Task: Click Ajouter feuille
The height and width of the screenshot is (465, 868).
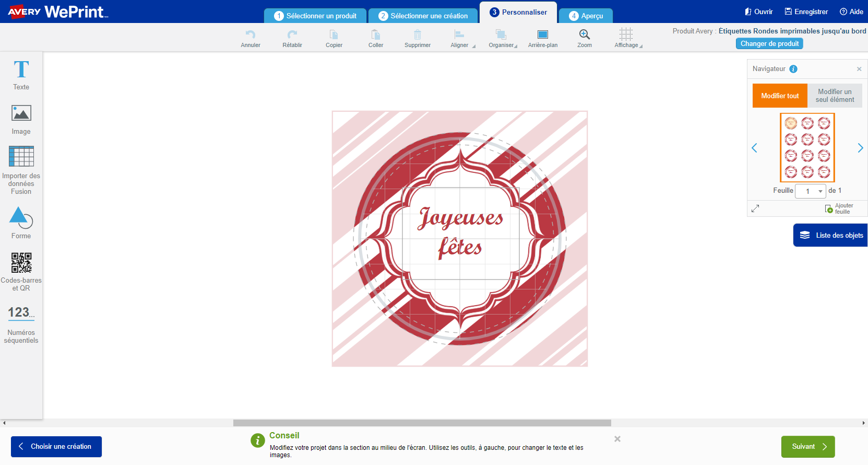Action: pyautogui.click(x=839, y=208)
